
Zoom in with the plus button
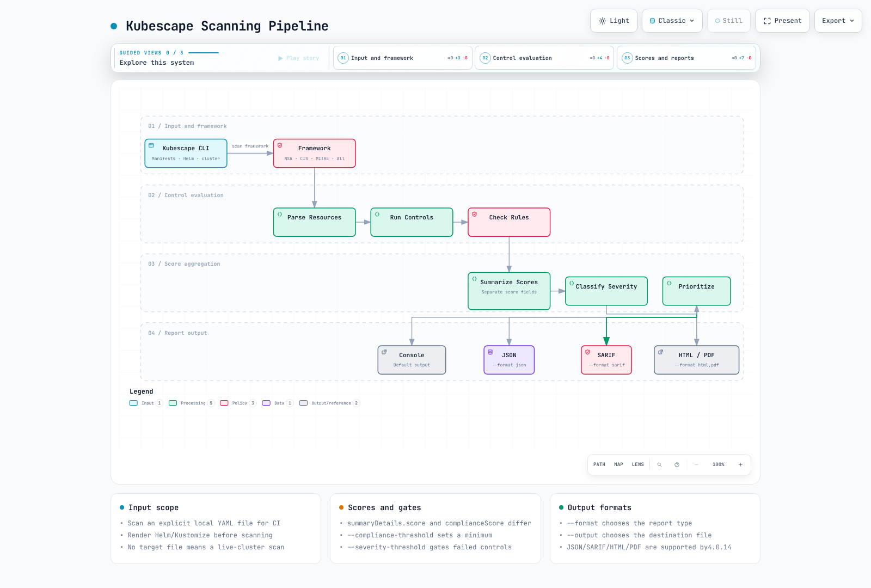click(x=740, y=465)
